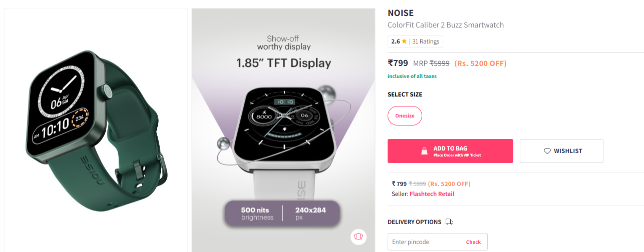Click the SELECT SIZE heading
644x252 pixels.
tap(405, 94)
